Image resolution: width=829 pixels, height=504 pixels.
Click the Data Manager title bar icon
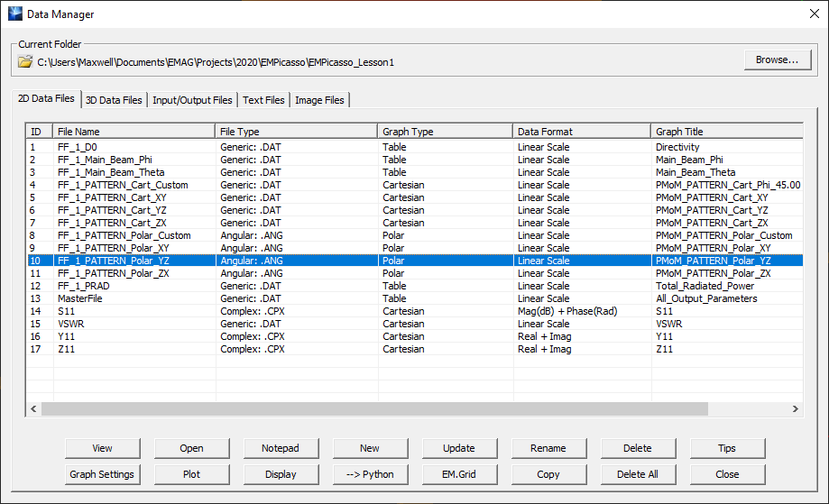click(15, 14)
